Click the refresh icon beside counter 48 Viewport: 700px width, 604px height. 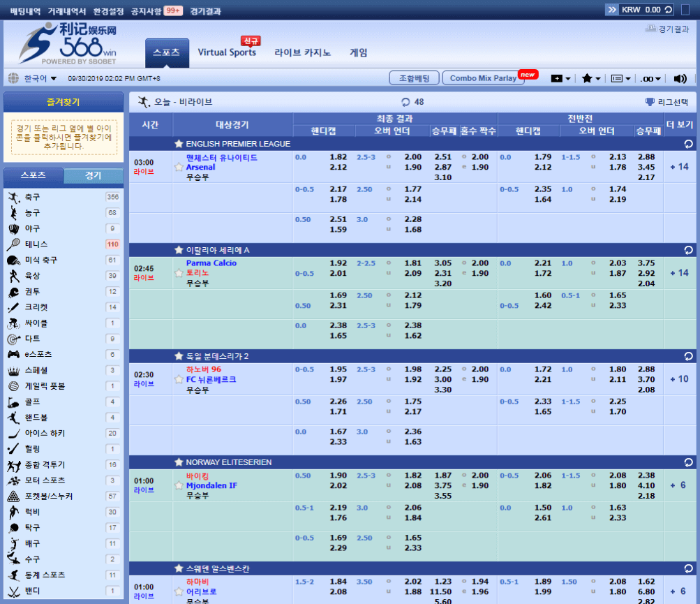tap(405, 102)
